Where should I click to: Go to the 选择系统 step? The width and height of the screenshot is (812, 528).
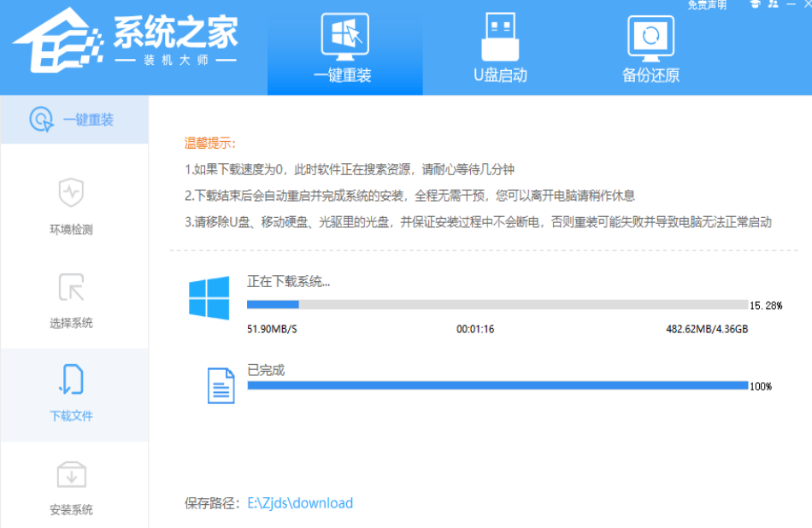tap(71, 302)
